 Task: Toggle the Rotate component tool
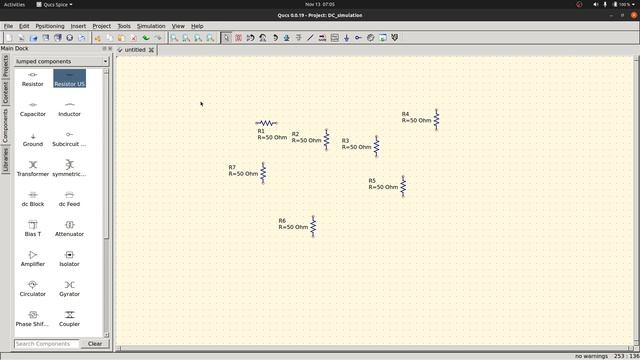(275, 38)
